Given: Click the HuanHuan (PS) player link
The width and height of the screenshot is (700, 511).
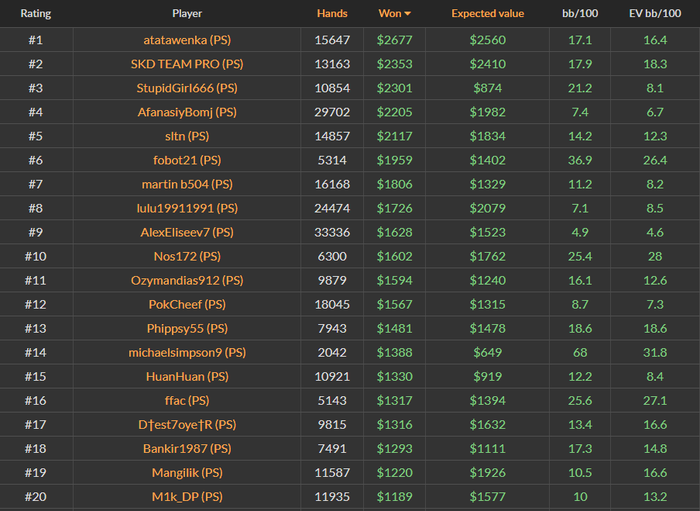Looking at the screenshot, I should click(x=187, y=376).
